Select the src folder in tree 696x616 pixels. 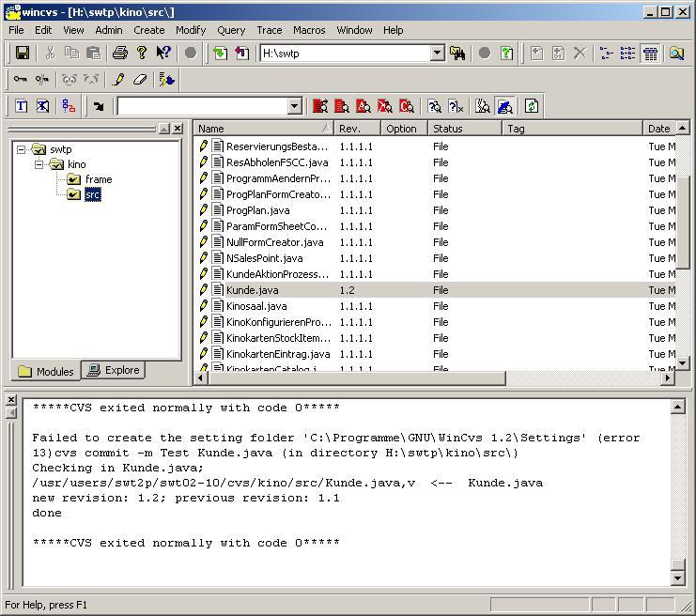93,194
